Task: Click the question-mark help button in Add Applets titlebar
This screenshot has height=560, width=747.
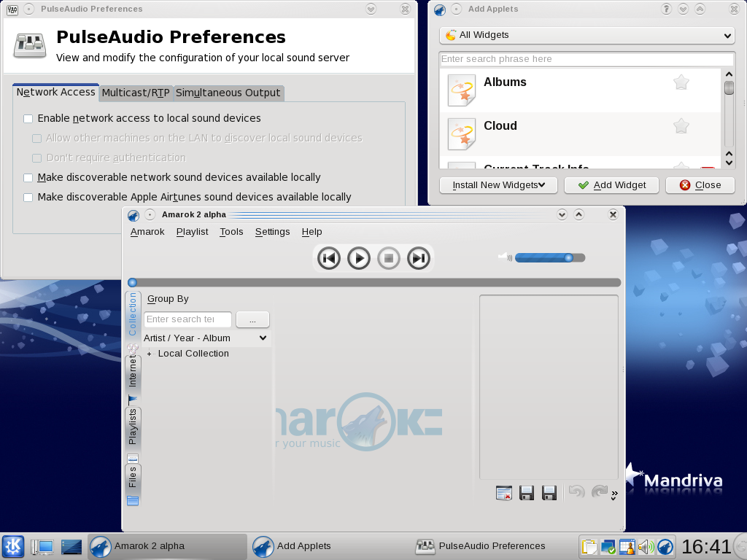Action: (666, 9)
